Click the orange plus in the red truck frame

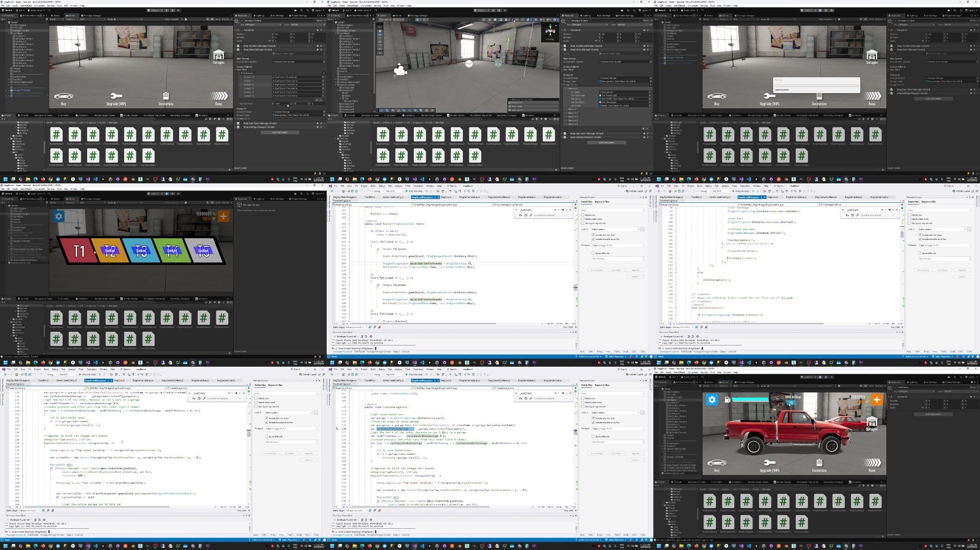click(x=877, y=399)
